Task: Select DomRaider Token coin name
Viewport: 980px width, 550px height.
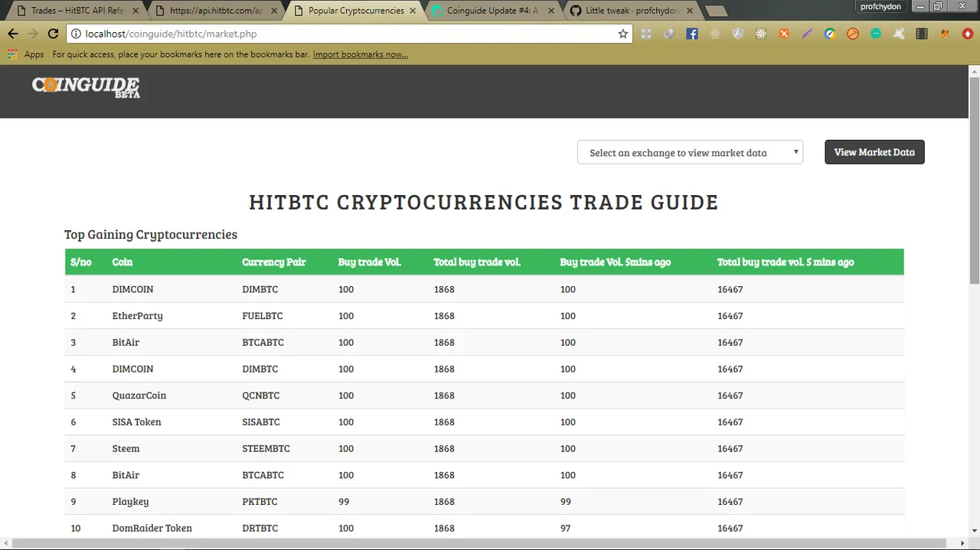Action: [152, 528]
